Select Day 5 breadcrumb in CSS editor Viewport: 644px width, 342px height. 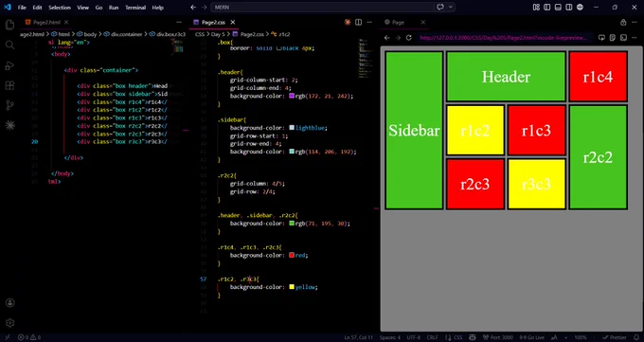point(218,34)
